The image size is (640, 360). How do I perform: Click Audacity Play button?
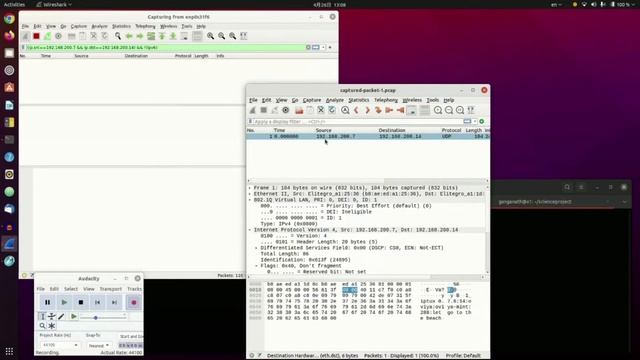pyautogui.click(x=64, y=302)
